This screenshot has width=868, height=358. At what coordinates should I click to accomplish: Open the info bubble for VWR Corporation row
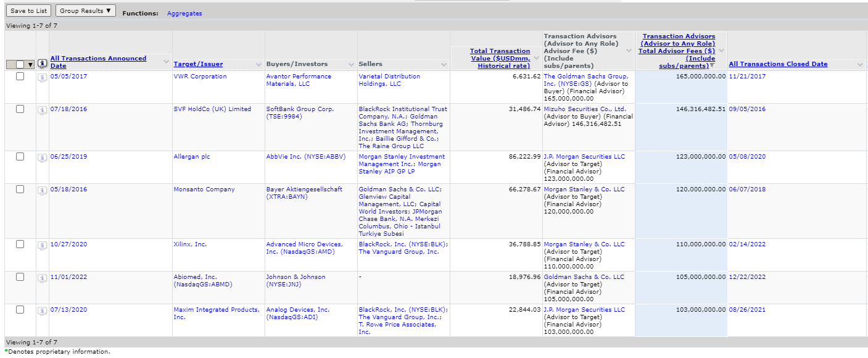click(42, 77)
